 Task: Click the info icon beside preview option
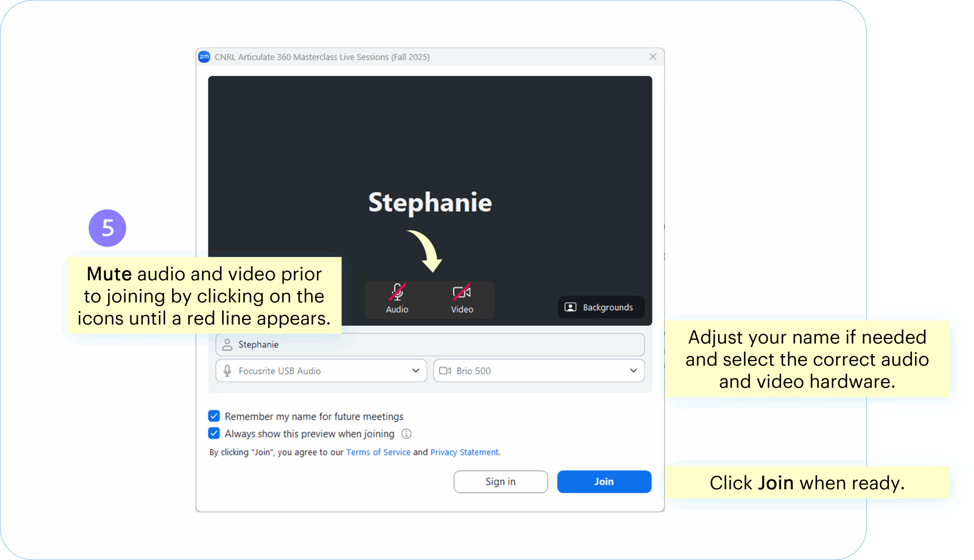point(406,433)
